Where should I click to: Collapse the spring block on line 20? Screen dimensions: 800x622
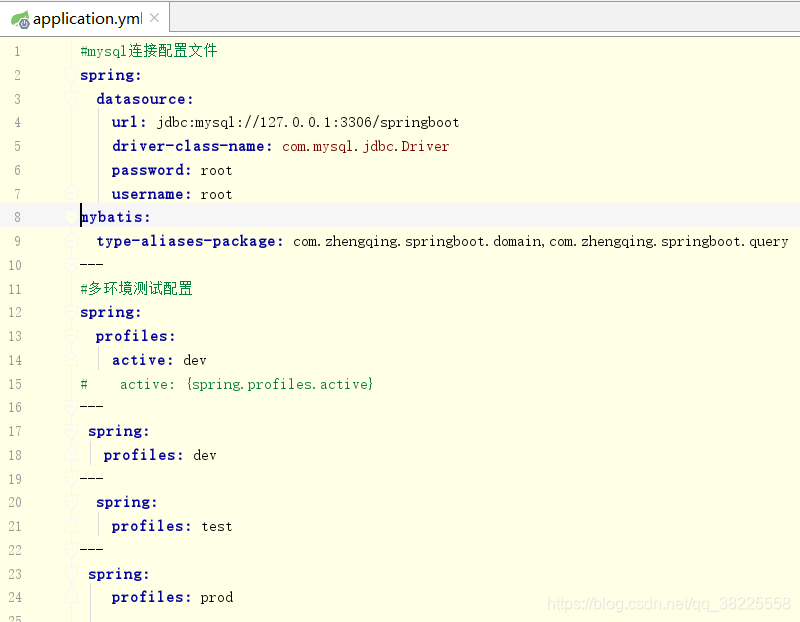(70, 502)
